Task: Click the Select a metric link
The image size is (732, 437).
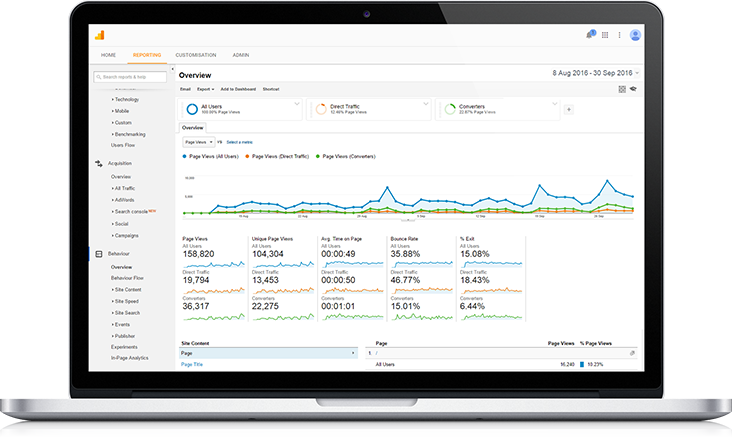Action: (x=239, y=142)
